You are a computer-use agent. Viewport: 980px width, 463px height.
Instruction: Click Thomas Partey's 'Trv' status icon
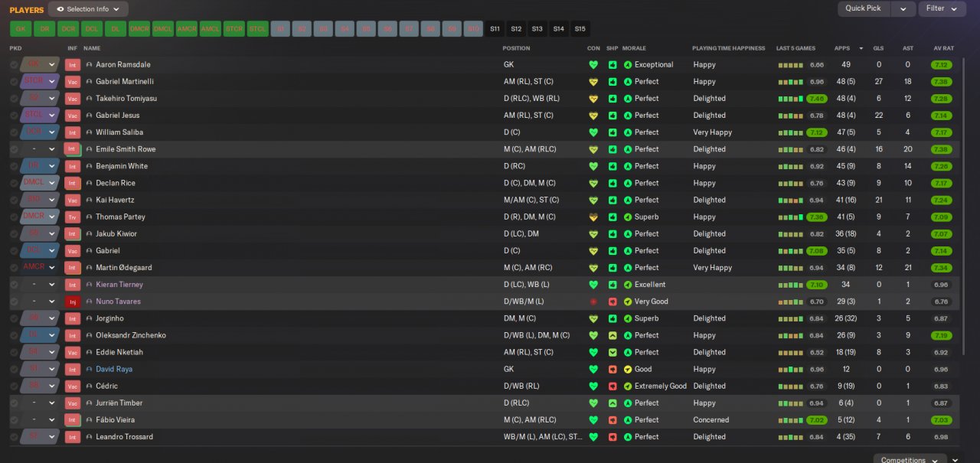click(x=73, y=217)
